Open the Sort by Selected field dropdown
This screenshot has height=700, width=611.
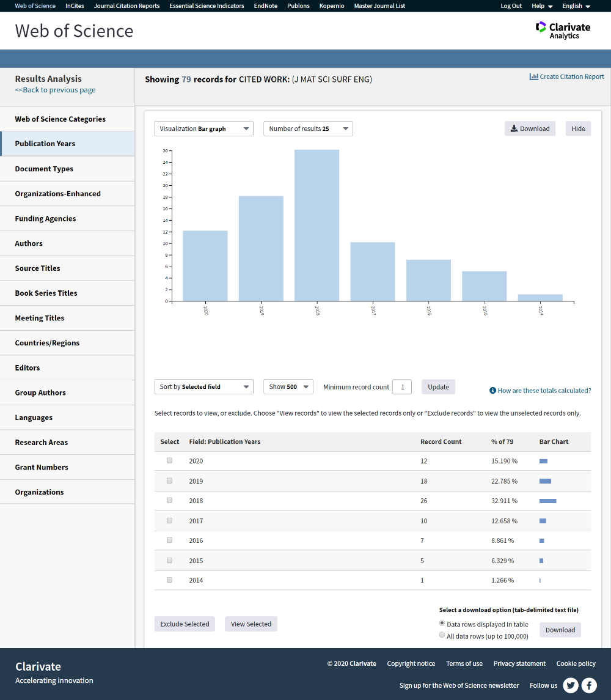click(x=203, y=386)
